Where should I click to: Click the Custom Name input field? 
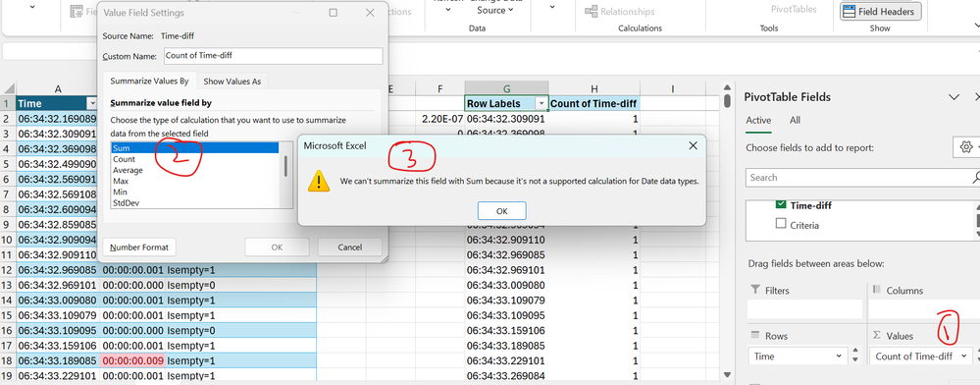(273, 56)
